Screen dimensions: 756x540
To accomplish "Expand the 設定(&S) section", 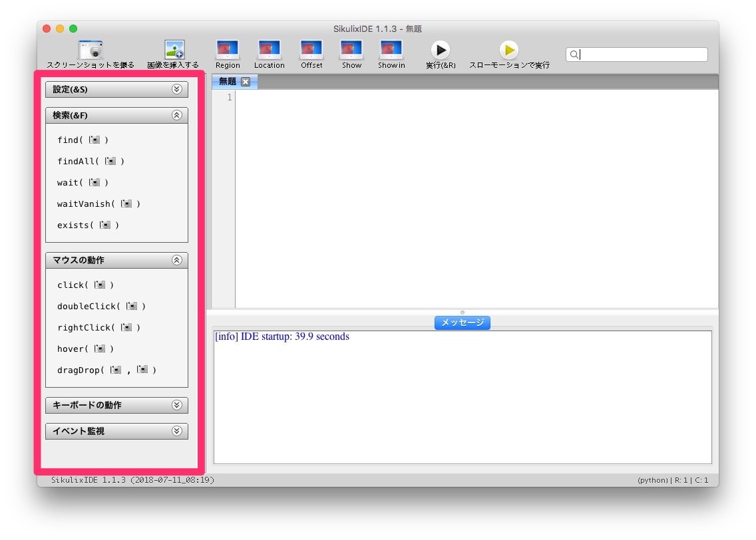I will [x=177, y=89].
